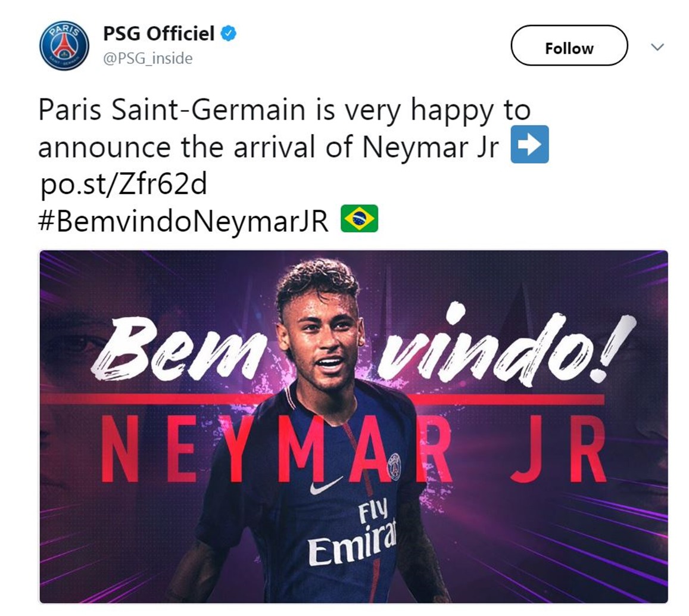689x616 pixels.
Task: Click the blue right-arrow emoji
Action: 529,144
